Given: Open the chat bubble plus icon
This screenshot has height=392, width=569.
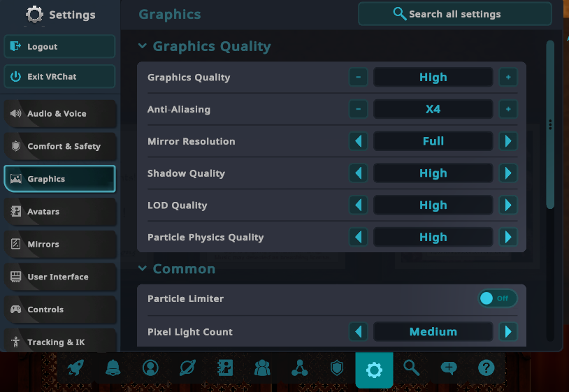Looking at the screenshot, I should (x=449, y=368).
